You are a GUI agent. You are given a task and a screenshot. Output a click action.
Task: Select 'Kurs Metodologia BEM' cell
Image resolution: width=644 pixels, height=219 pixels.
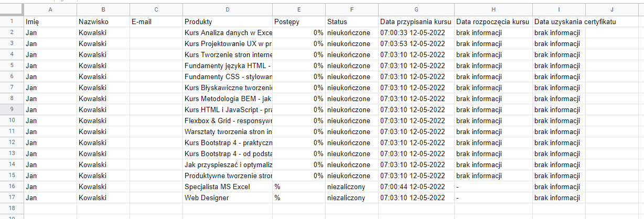(x=227, y=98)
